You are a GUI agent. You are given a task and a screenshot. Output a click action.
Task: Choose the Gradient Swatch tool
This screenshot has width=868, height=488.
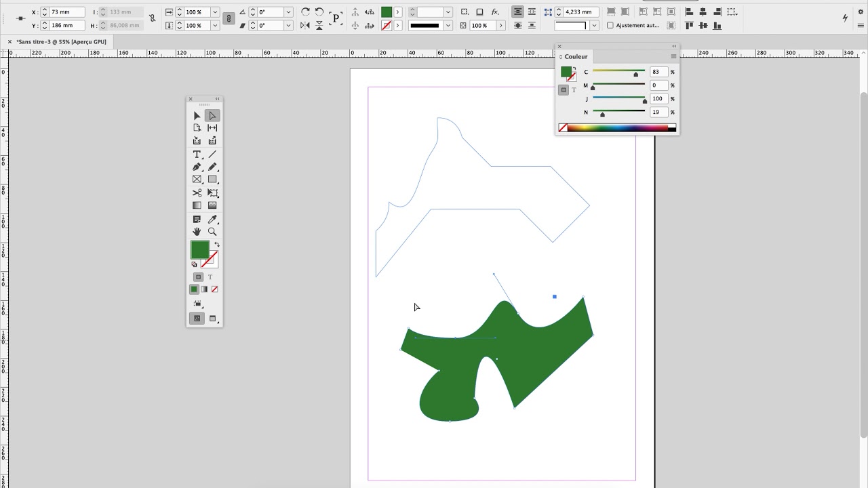pyautogui.click(x=197, y=205)
